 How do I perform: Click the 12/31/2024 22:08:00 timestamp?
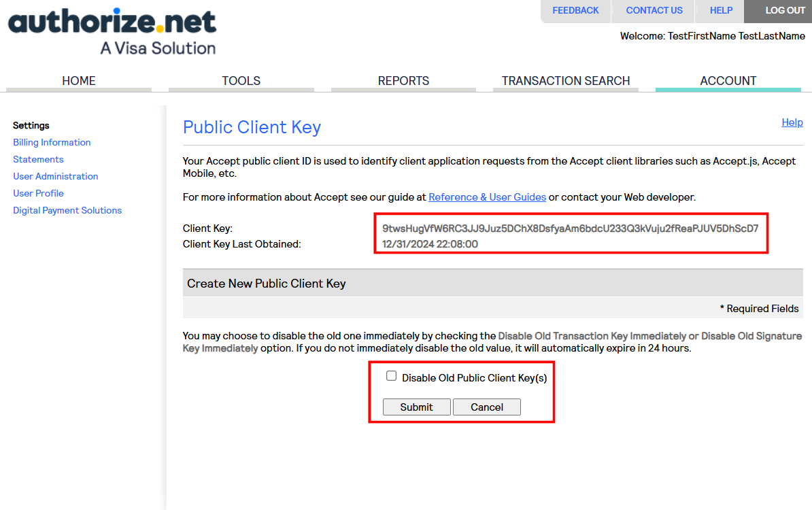click(430, 244)
